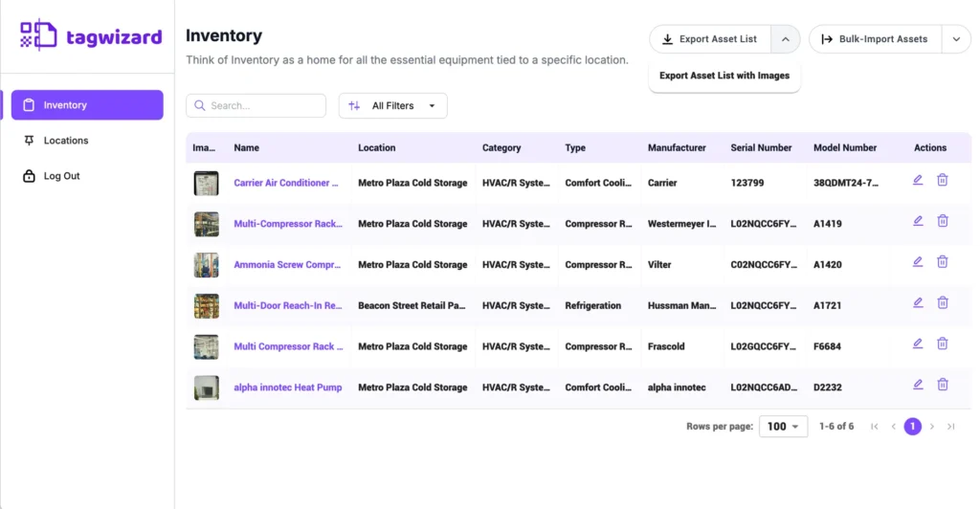Click the Frascold manufacturer cell

666,346
